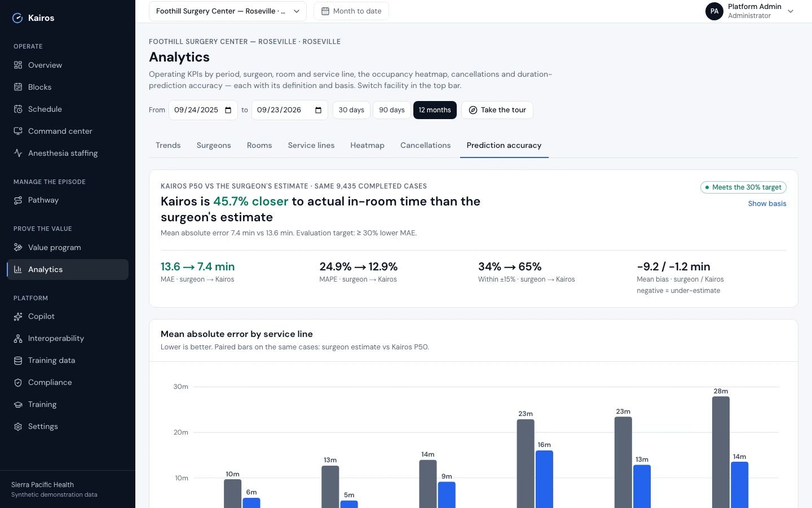This screenshot has height=508, width=812.
Task: Open Value program in the sidebar
Action: click(x=68, y=247)
